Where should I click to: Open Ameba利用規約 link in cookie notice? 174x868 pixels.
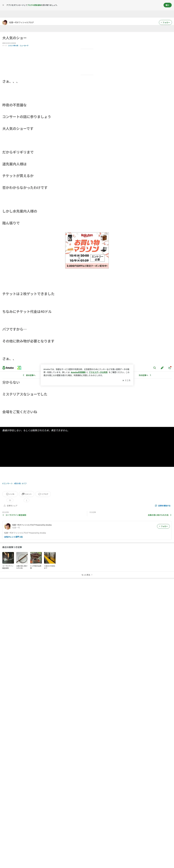[x=78, y=372]
